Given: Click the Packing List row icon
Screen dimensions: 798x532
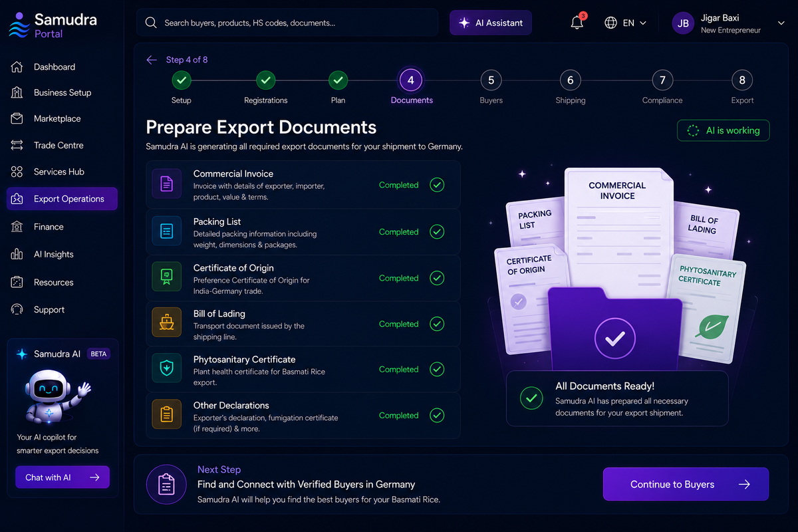Looking at the screenshot, I should 167,231.
